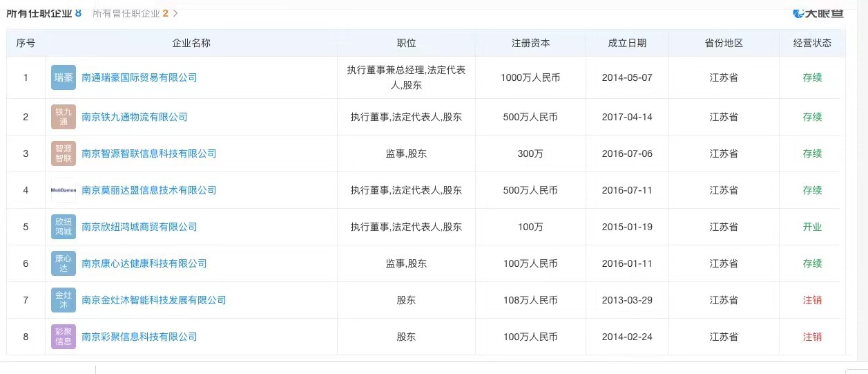Open 南通瑞豪国际贸易有限公司 link

coord(139,77)
